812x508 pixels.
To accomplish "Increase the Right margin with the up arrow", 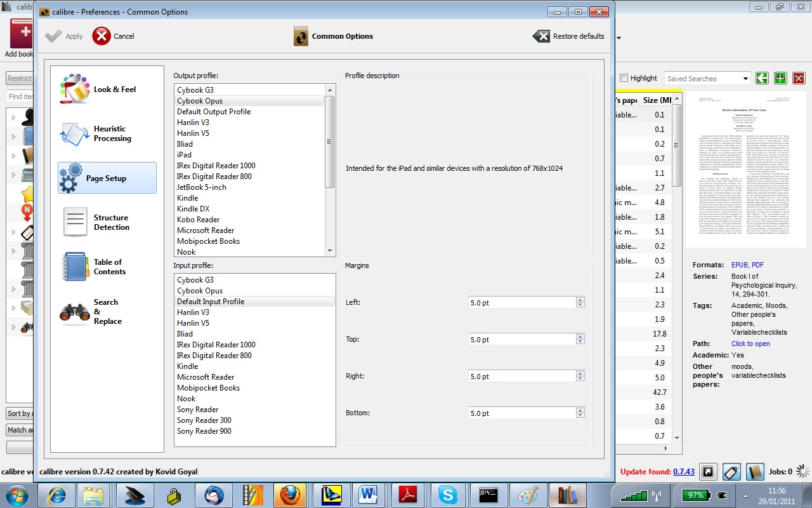I will click(580, 373).
